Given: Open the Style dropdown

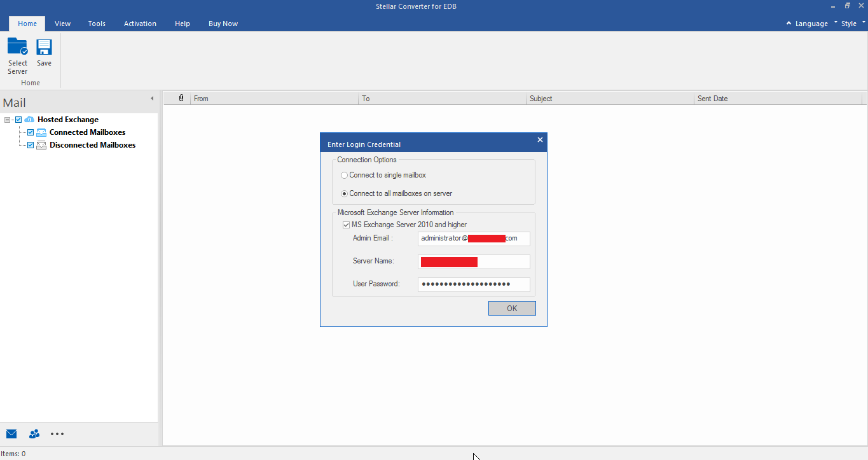Looking at the screenshot, I should pos(851,24).
